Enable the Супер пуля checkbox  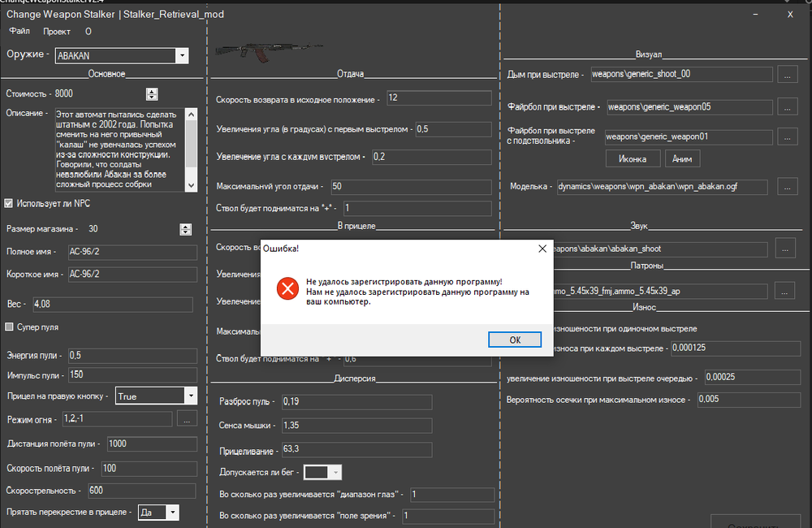pos(10,327)
